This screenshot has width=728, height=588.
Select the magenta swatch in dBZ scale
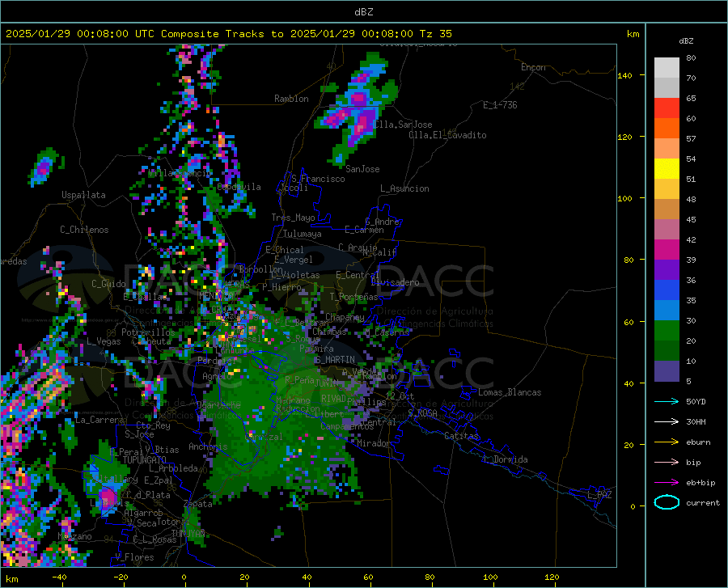pyautogui.click(x=667, y=250)
